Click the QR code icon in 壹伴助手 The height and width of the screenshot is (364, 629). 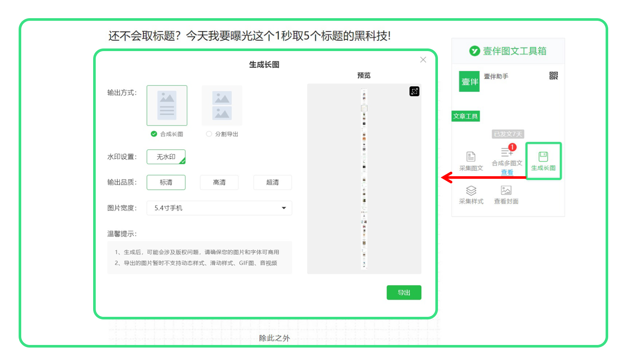click(x=554, y=76)
